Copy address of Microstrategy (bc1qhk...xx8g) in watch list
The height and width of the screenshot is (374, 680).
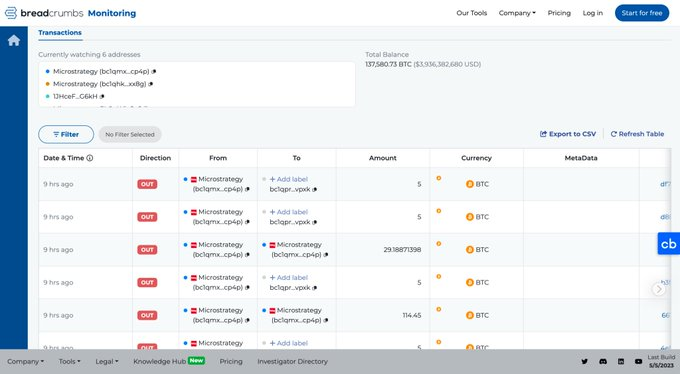tap(150, 84)
